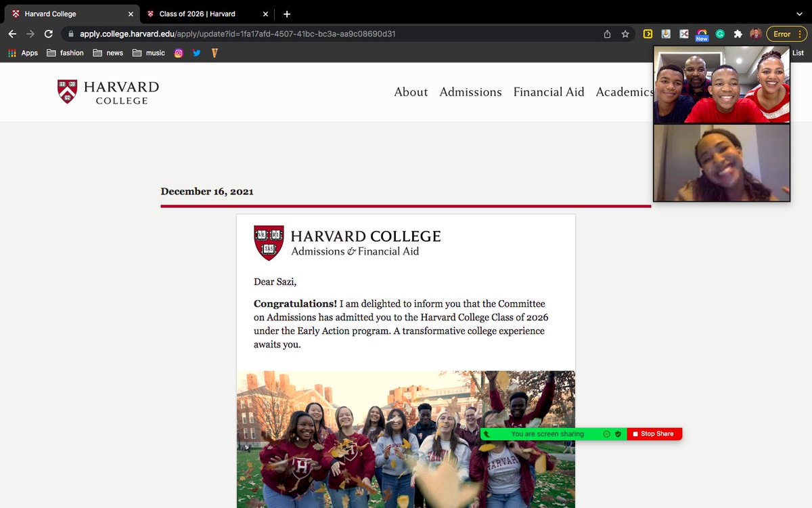Open the Chrome profile avatar
The width and height of the screenshot is (812, 508).
(756, 34)
